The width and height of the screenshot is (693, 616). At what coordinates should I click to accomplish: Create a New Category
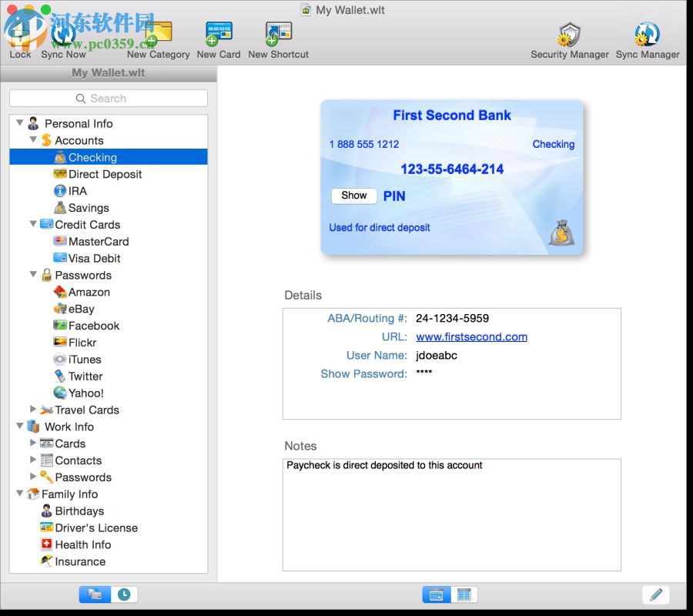coord(157,35)
